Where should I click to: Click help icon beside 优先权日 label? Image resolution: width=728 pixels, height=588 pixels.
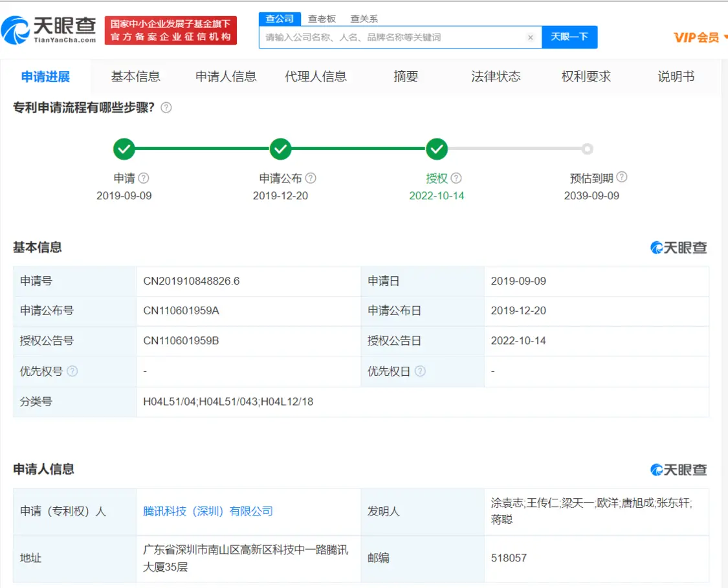pyautogui.click(x=421, y=371)
